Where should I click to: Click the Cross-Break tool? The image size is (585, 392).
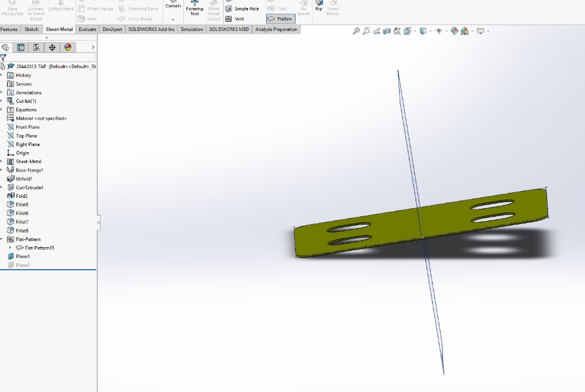[135, 19]
